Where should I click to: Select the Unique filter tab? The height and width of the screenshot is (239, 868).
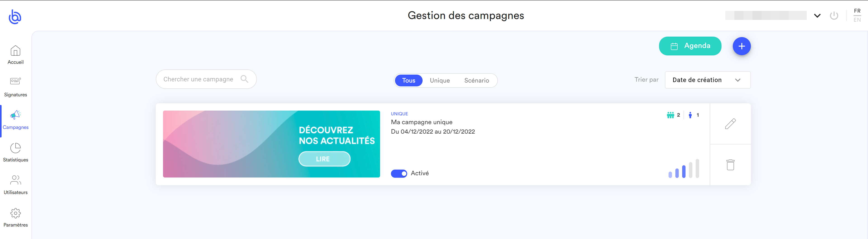(440, 80)
